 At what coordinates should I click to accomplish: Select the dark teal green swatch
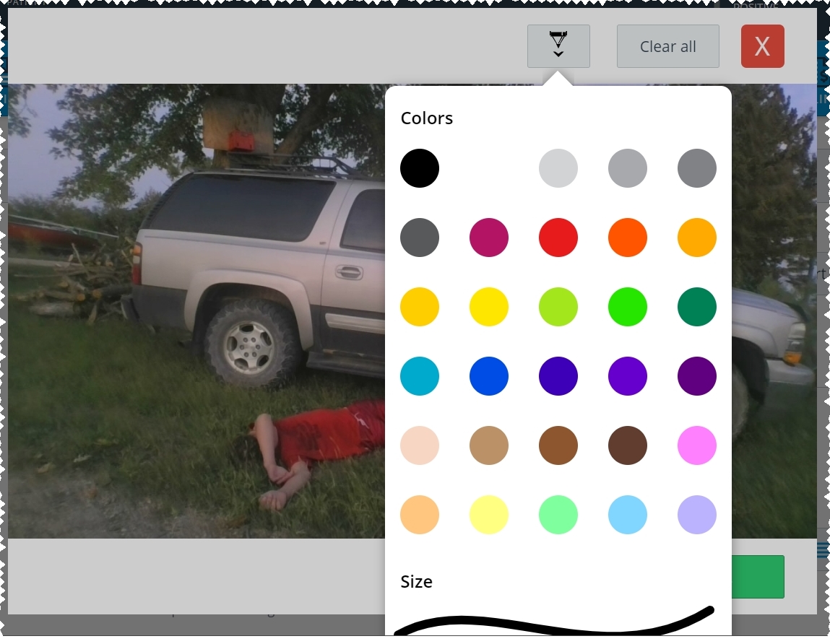tap(696, 307)
